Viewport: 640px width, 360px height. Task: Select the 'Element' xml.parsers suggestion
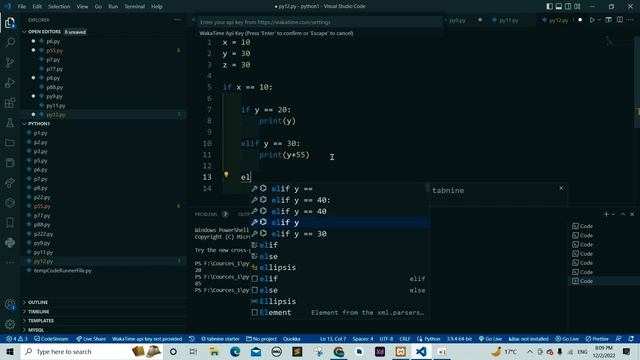pyautogui.click(x=339, y=313)
